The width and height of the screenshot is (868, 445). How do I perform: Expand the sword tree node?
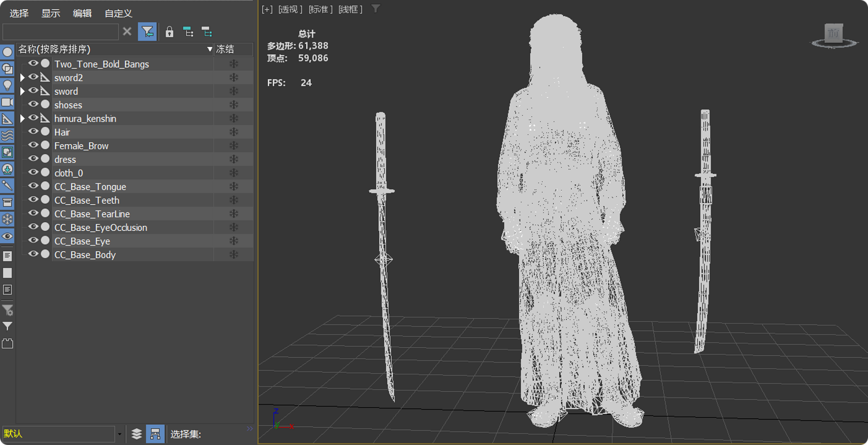click(23, 91)
